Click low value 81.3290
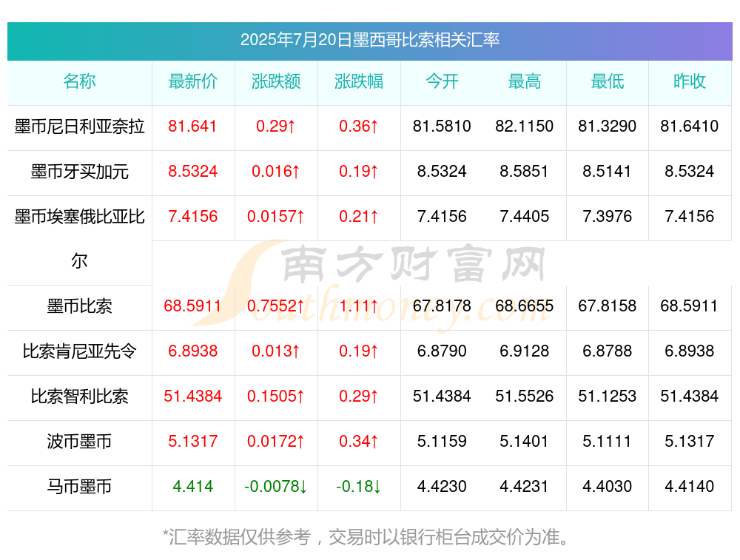 [x=608, y=126]
